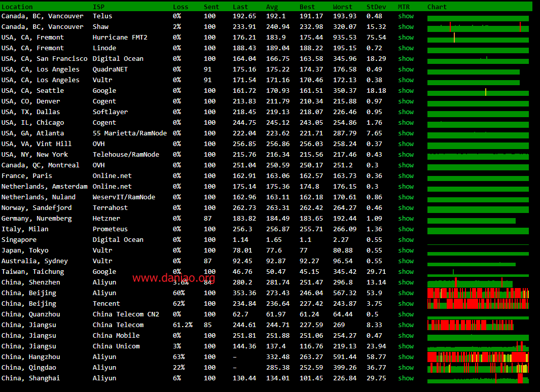Show MTR for Sydney Vultr row
Viewport: 540px width, 392px height.
point(406,262)
